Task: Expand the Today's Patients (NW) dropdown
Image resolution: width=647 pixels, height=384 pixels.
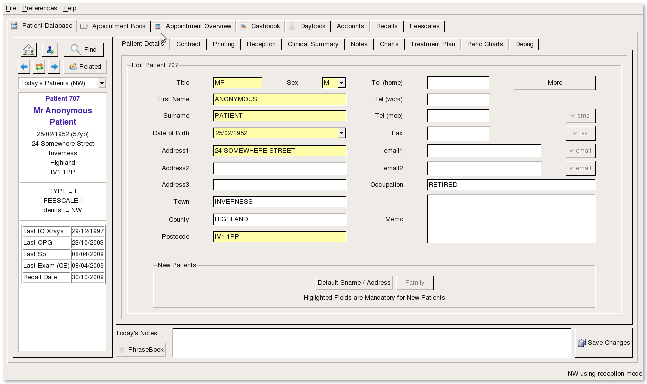Action: click(102, 83)
